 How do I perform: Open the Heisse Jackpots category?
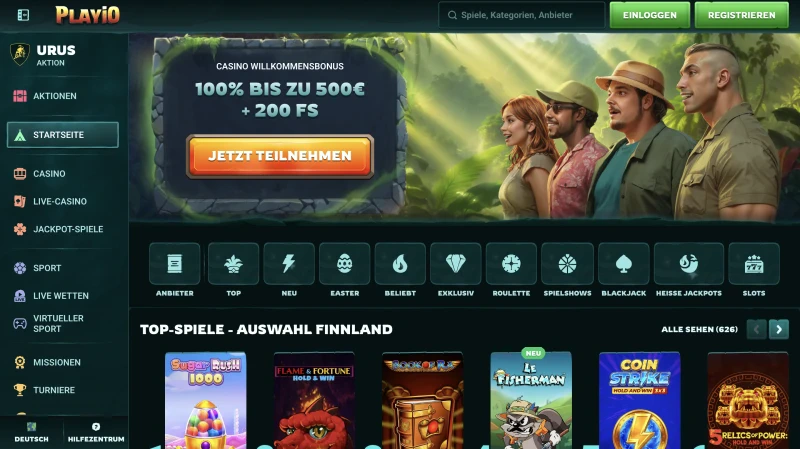pos(689,264)
